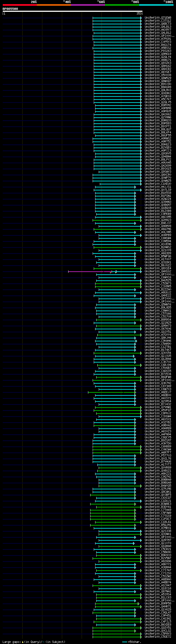
Task: Click the green alignment bar for UniRef100_B8M9S4
Action: pos(119,320)
